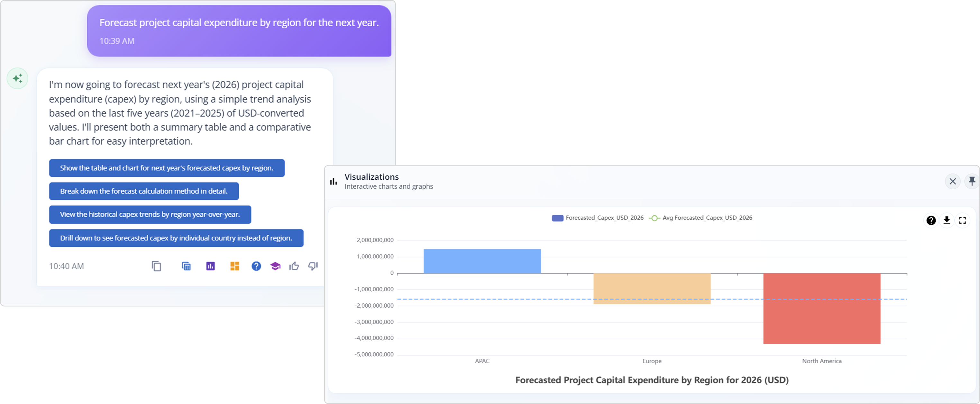Give thumbs up to the response

[294, 266]
